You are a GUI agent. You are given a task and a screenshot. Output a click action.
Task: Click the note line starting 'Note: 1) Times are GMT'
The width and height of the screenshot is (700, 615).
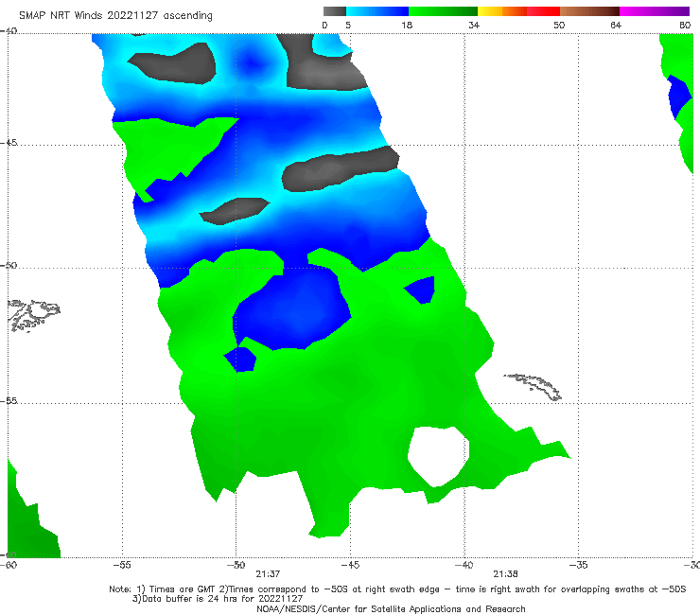pos(397,589)
